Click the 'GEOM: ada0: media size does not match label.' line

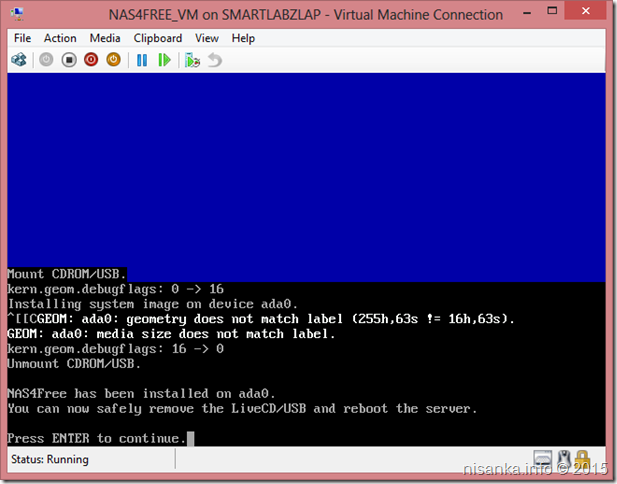tap(171, 334)
